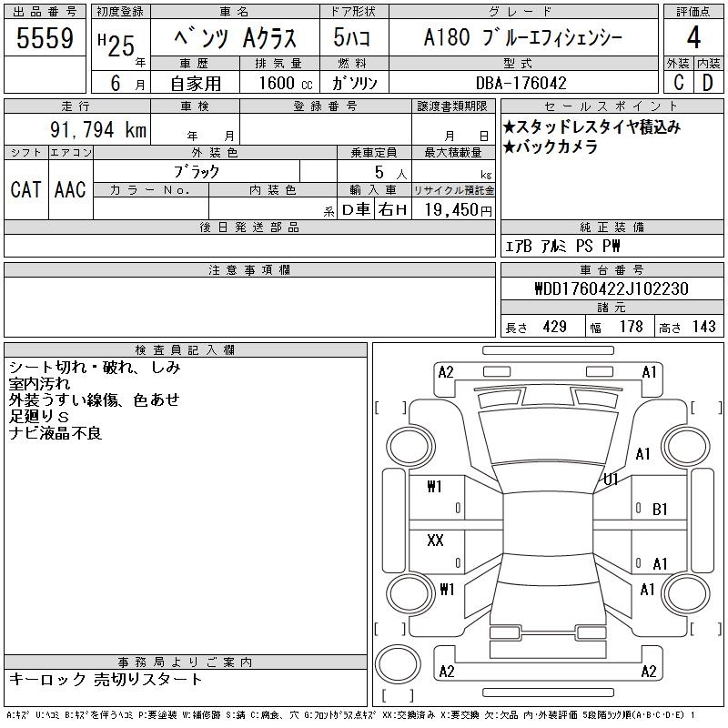Image resolution: width=728 pixels, height=728 pixels.
Task: Click the 車台番号 header
Action: [612, 269]
